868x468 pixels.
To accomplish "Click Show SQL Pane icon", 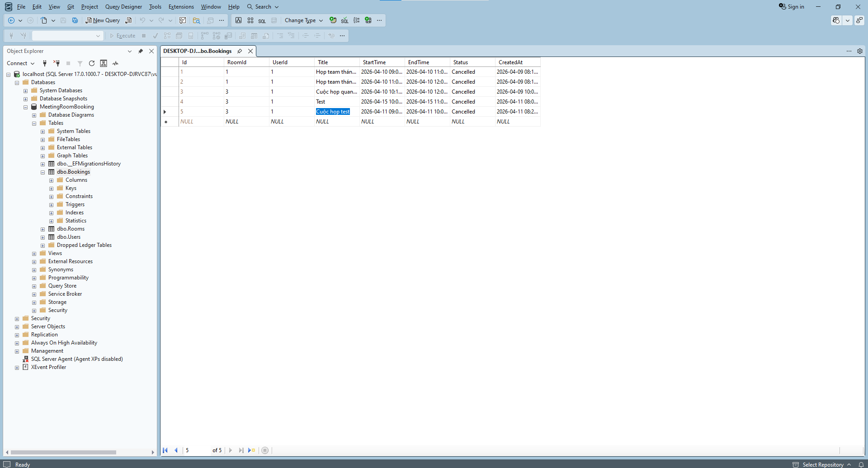I will 262,20.
